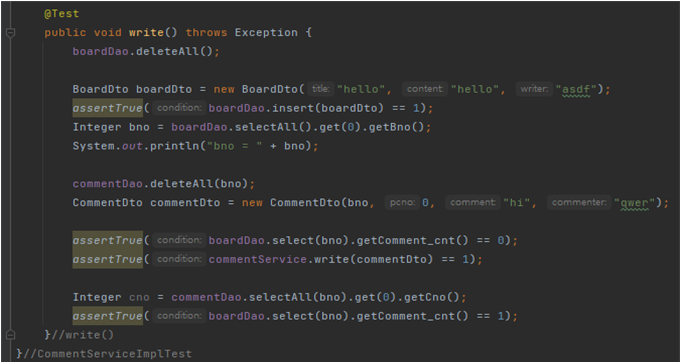
Task: Click the "asdf" string literal
Action: [x=576, y=89]
